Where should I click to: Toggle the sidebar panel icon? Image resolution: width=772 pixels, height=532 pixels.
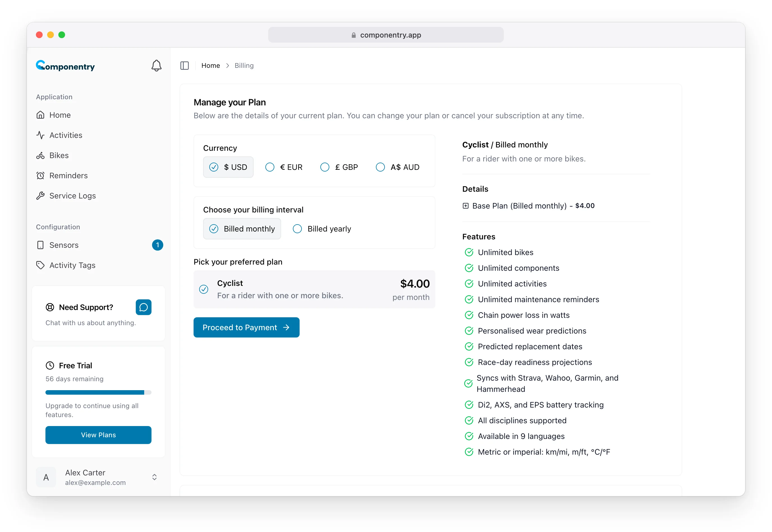185,66
